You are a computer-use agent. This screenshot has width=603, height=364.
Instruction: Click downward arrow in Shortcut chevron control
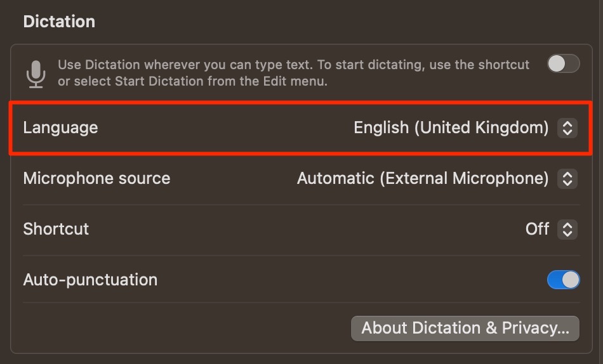click(567, 233)
